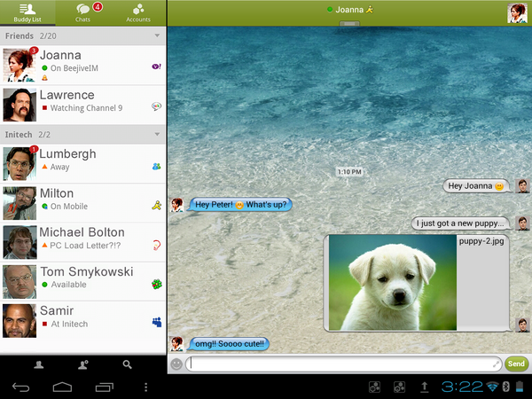Tap the Android recent apps button
The width and height of the screenshot is (532, 399).
pyautogui.click(x=105, y=387)
